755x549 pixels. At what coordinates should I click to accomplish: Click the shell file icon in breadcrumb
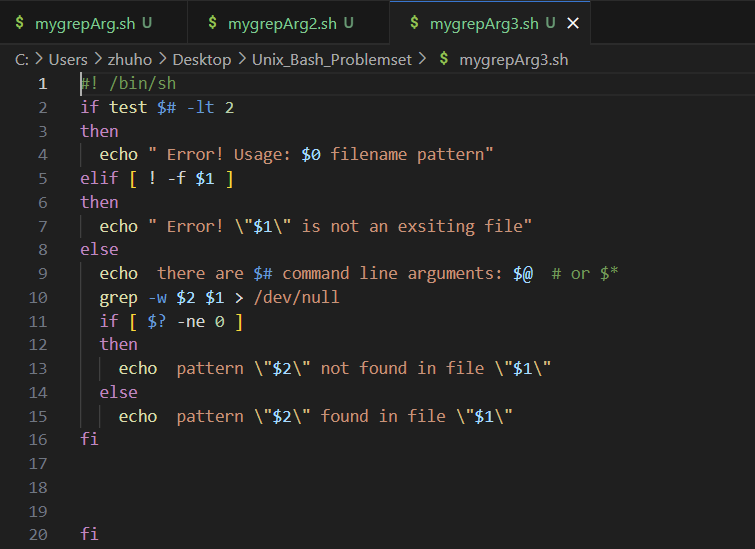click(444, 59)
